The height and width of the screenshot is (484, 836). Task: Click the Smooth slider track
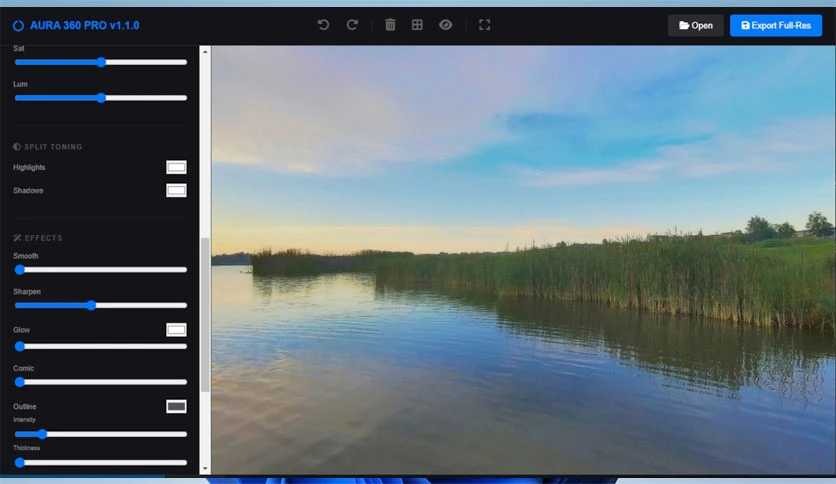tap(101, 270)
